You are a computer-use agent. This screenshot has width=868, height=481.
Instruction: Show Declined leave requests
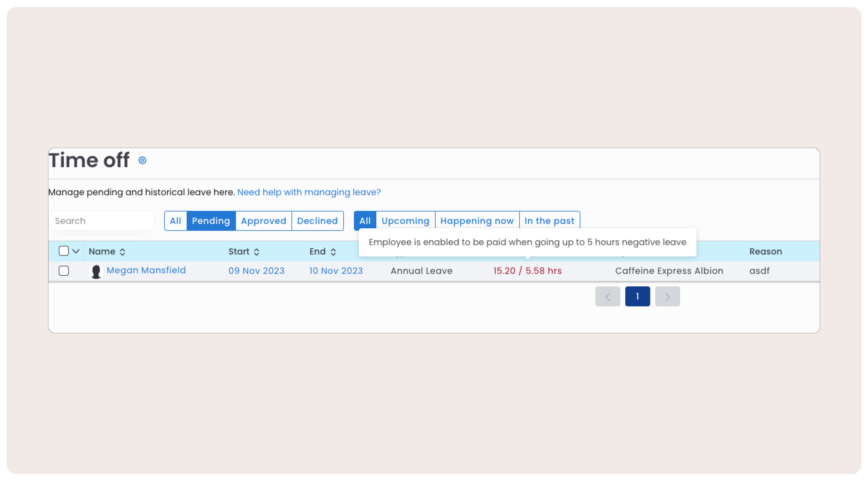317,221
